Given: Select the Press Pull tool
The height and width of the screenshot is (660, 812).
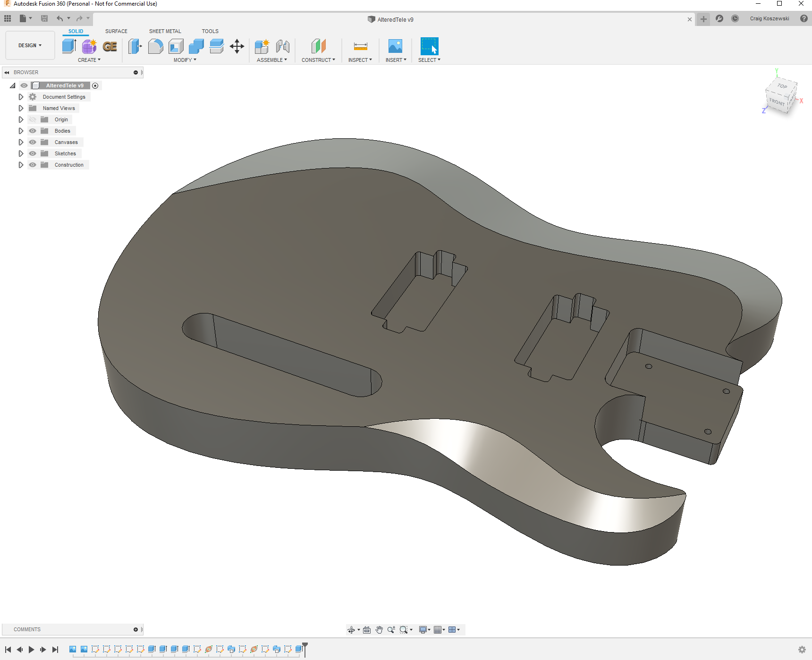Looking at the screenshot, I should (x=135, y=46).
